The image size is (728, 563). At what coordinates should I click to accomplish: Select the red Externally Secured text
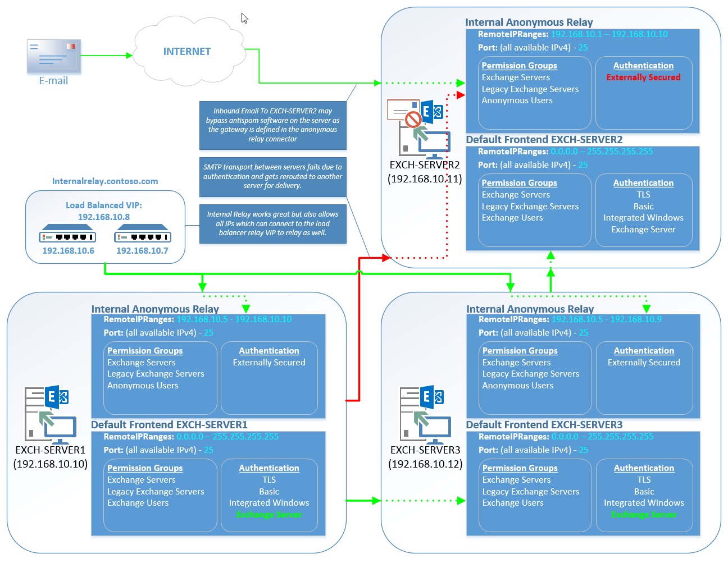pyautogui.click(x=643, y=77)
